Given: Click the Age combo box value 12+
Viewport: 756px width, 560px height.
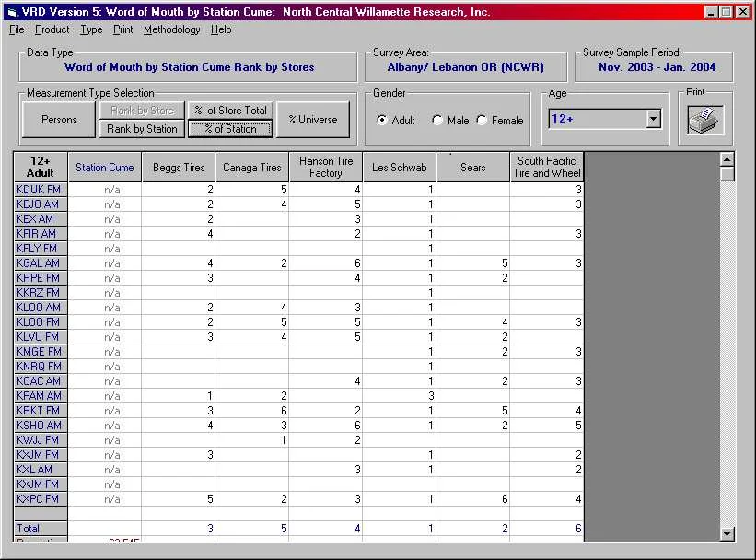Looking at the screenshot, I should click(597, 119).
